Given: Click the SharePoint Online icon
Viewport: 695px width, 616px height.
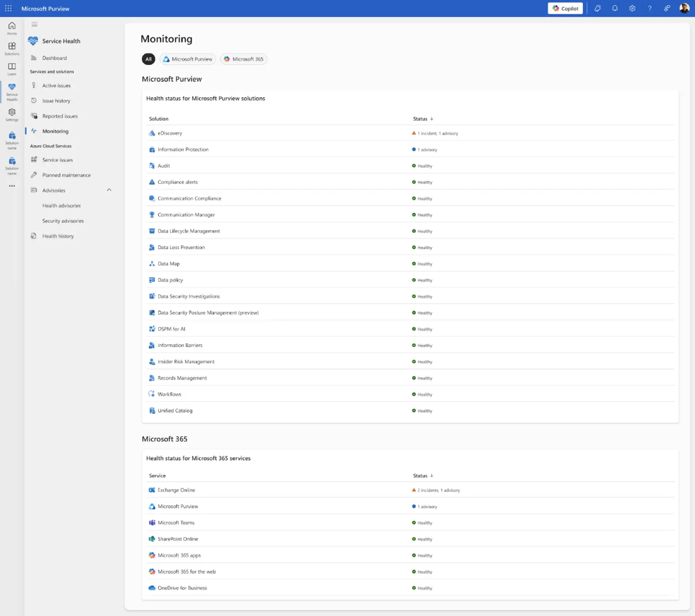Looking at the screenshot, I should pos(152,539).
